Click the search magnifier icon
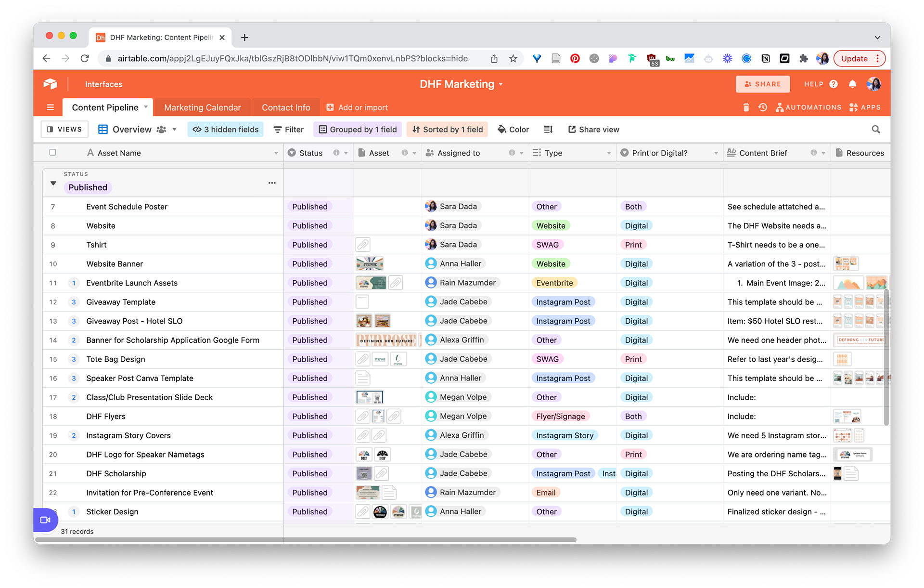924x588 pixels. click(x=876, y=130)
